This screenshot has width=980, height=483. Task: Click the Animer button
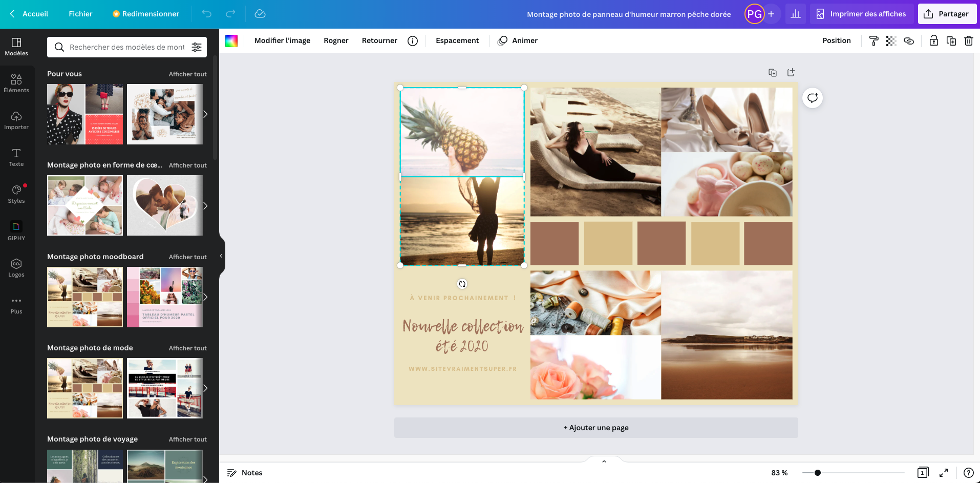tap(518, 41)
